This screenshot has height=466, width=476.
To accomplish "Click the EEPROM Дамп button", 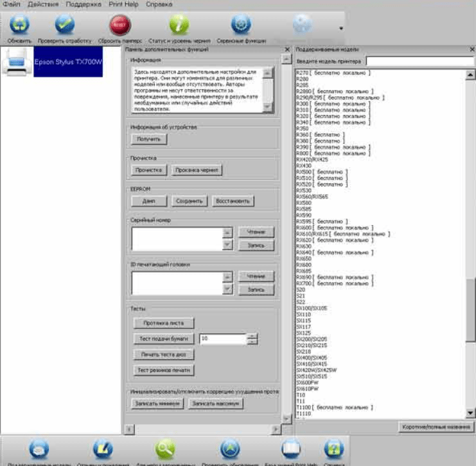I will pyautogui.click(x=149, y=201).
